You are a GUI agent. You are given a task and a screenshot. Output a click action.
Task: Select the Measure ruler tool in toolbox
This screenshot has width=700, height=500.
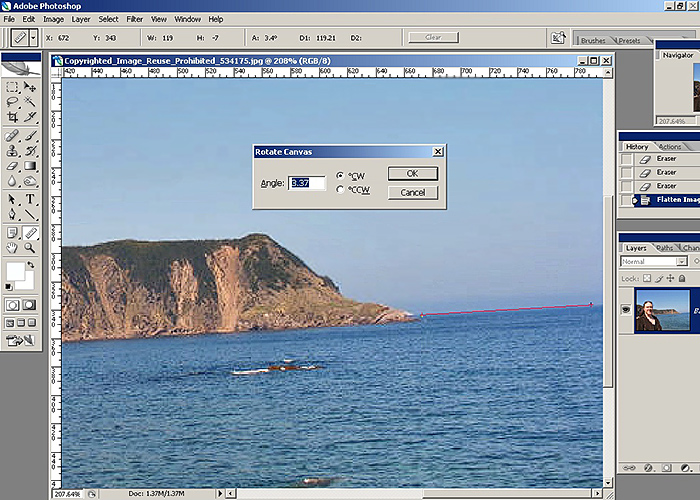point(30,233)
